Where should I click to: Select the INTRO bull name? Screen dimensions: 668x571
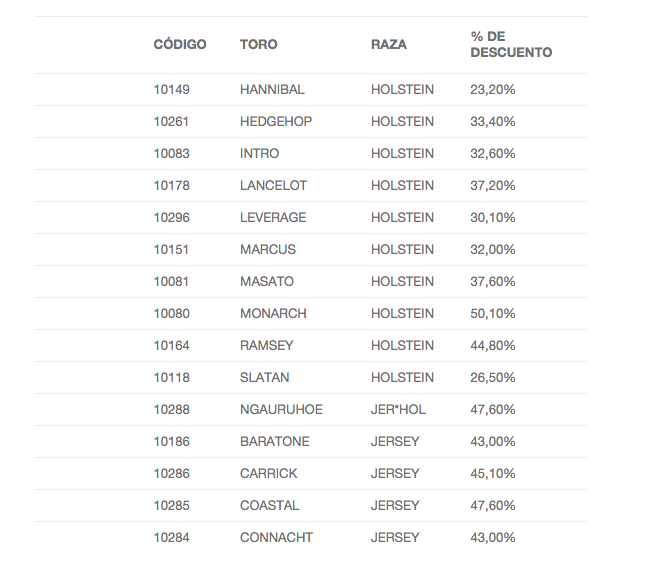[259, 153]
